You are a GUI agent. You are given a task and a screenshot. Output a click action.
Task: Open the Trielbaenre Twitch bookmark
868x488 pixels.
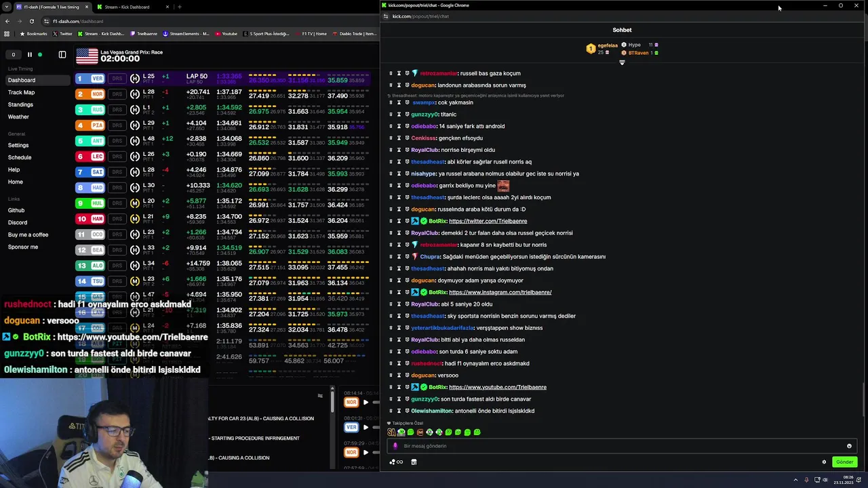144,33
